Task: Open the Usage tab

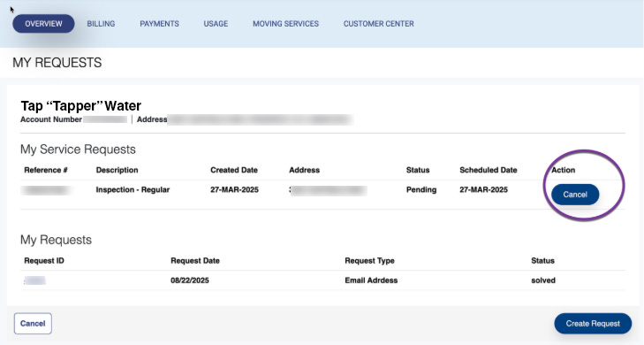Action: [216, 24]
